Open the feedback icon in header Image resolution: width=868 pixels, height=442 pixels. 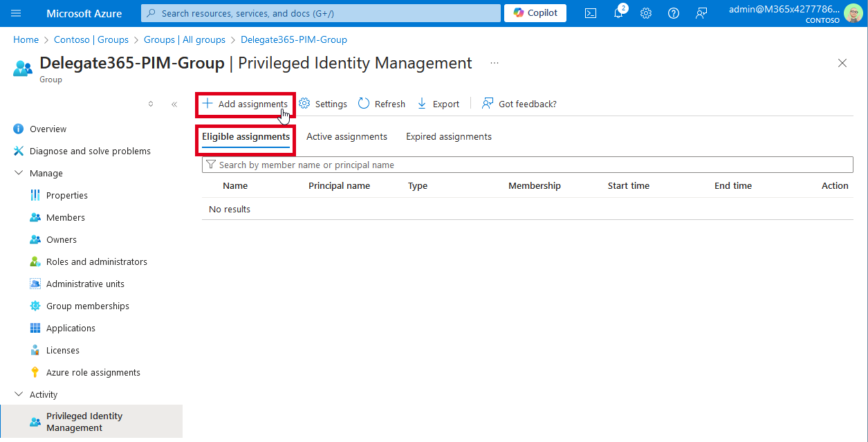click(x=701, y=13)
